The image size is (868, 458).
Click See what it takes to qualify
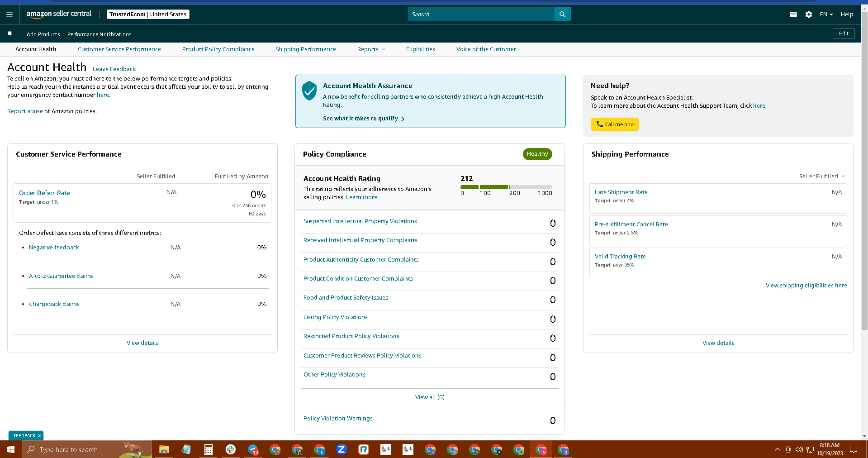tap(360, 119)
